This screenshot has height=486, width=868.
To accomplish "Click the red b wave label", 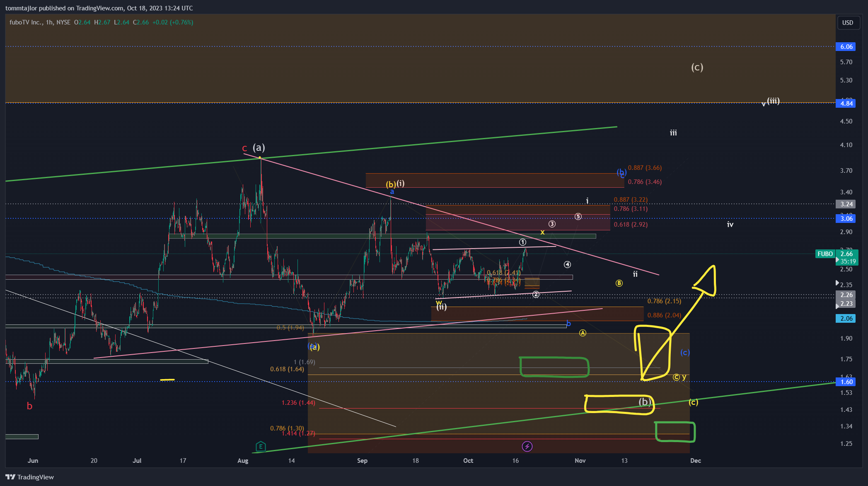I will (29, 406).
